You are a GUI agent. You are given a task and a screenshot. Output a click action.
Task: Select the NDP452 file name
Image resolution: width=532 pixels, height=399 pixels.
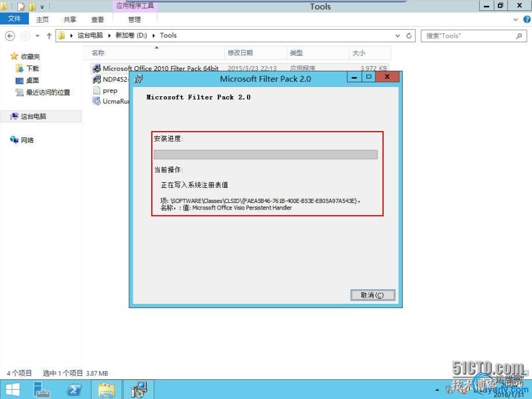115,79
